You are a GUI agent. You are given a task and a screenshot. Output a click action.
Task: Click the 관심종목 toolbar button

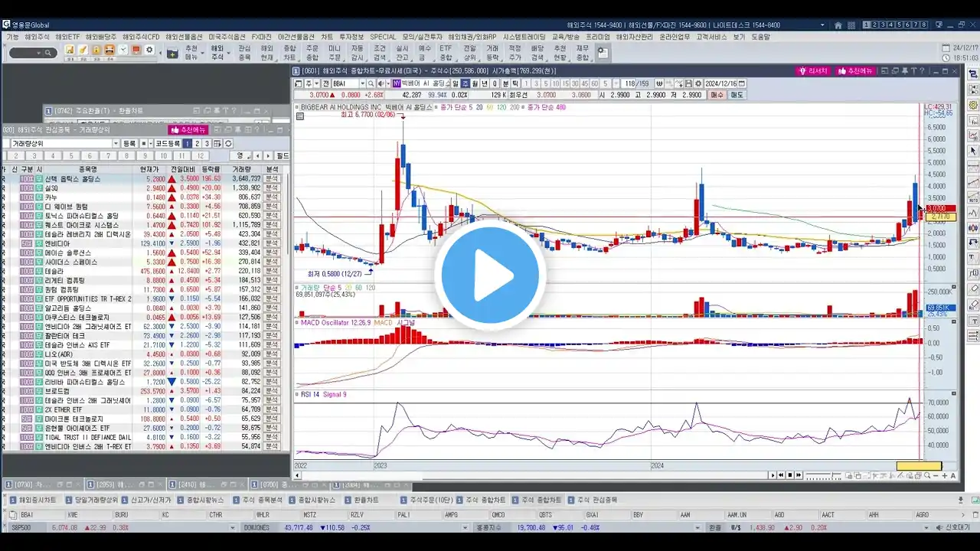244,52
